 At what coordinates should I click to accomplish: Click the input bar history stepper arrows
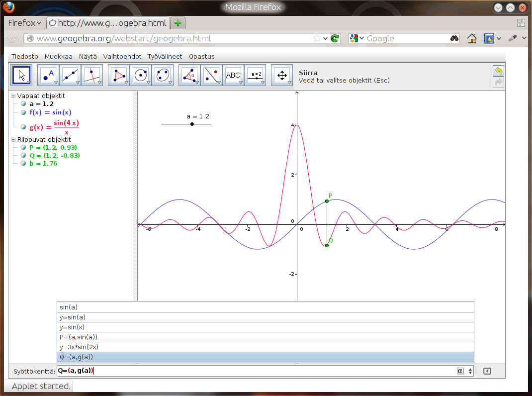point(470,371)
